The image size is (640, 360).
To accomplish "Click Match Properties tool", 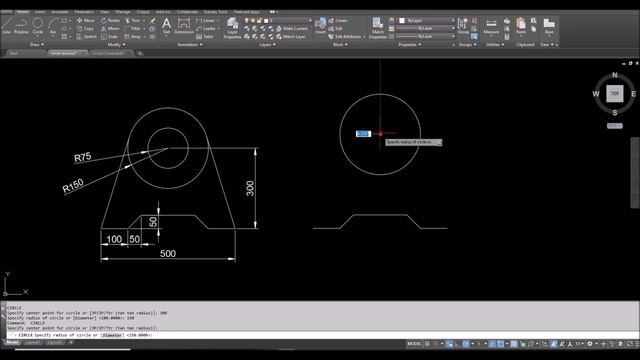I will point(378,28).
